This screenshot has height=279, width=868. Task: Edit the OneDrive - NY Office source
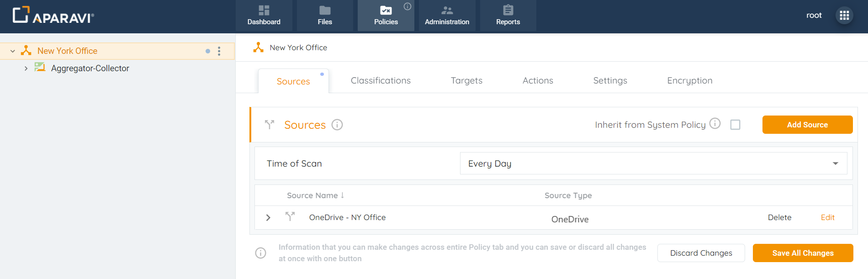pyautogui.click(x=827, y=218)
